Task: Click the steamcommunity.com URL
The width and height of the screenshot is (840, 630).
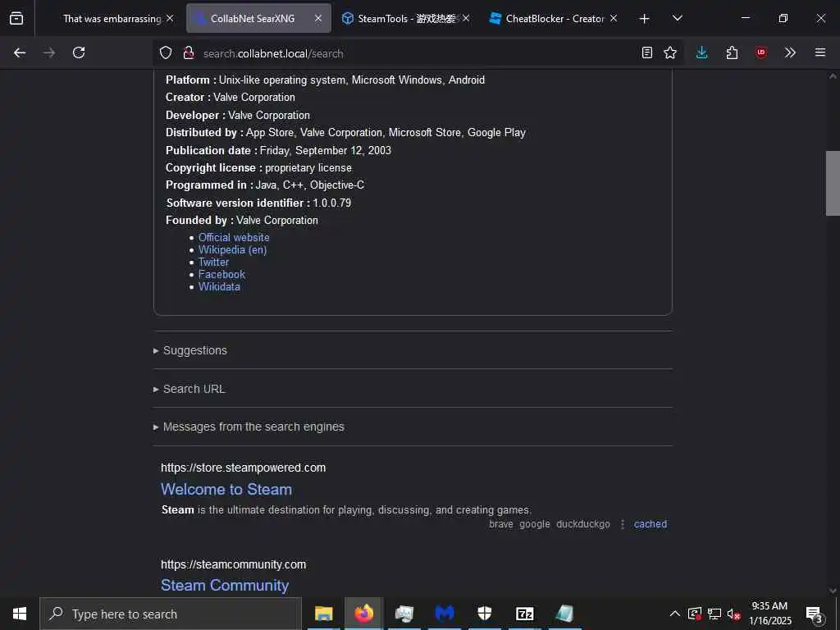Action: 234,564
